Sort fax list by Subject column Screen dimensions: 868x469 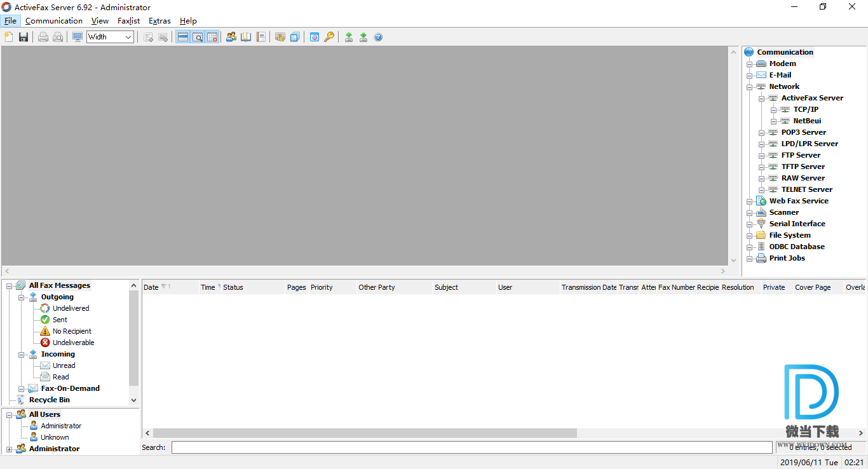(x=464, y=287)
